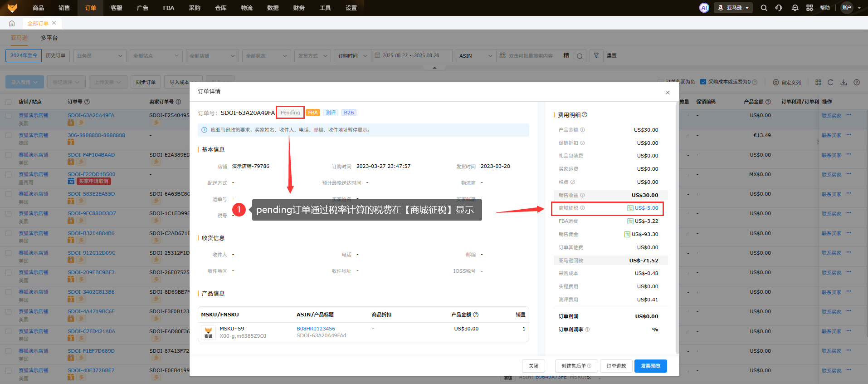Click the batch search grid icon
This screenshot has width=868, height=384.
502,55
